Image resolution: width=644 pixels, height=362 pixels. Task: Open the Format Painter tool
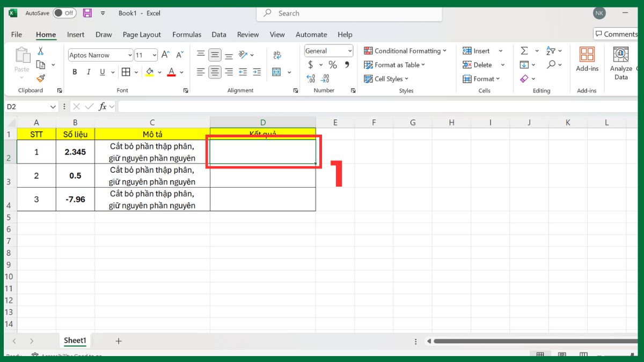[41, 78]
